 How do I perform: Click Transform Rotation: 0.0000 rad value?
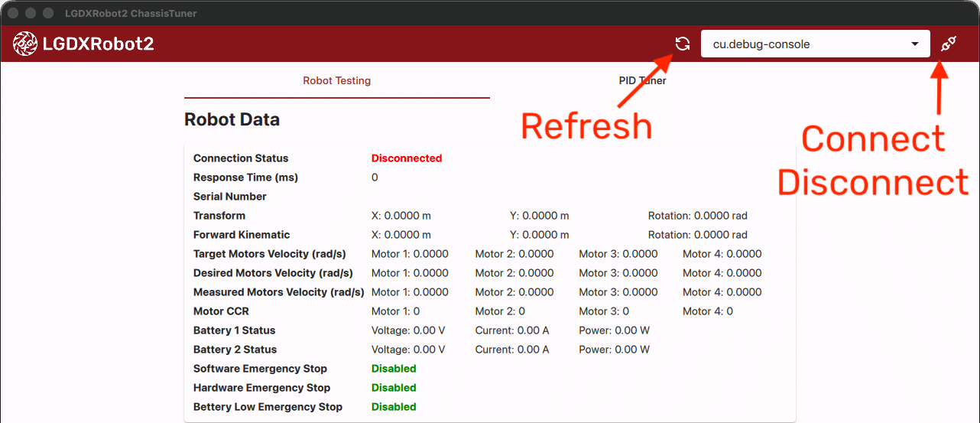[698, 216]
